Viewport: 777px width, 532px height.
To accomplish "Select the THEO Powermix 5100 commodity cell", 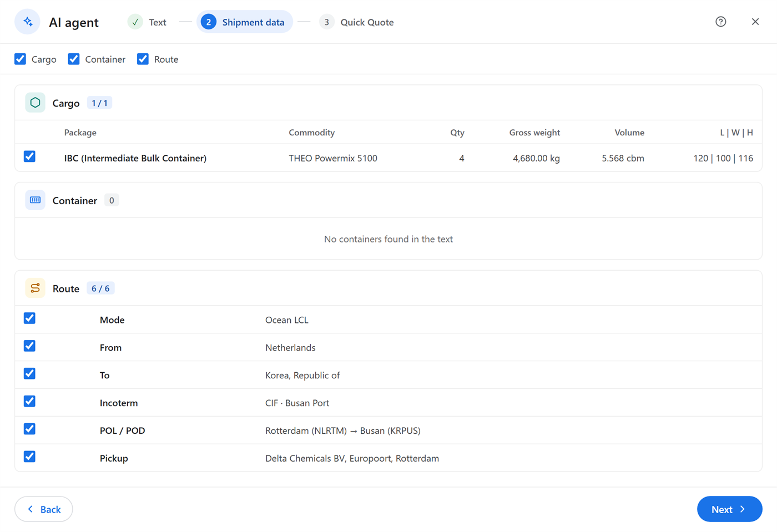I will (333, 158).
